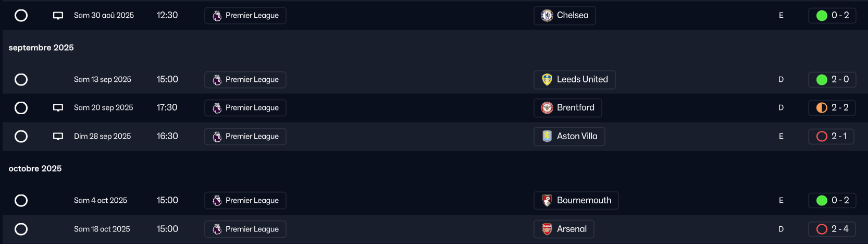Image resolution: width=868 pixels, height=244 pixels.
Task: Select the radio circle for Chelsea fixture
Action: [21, 16]
